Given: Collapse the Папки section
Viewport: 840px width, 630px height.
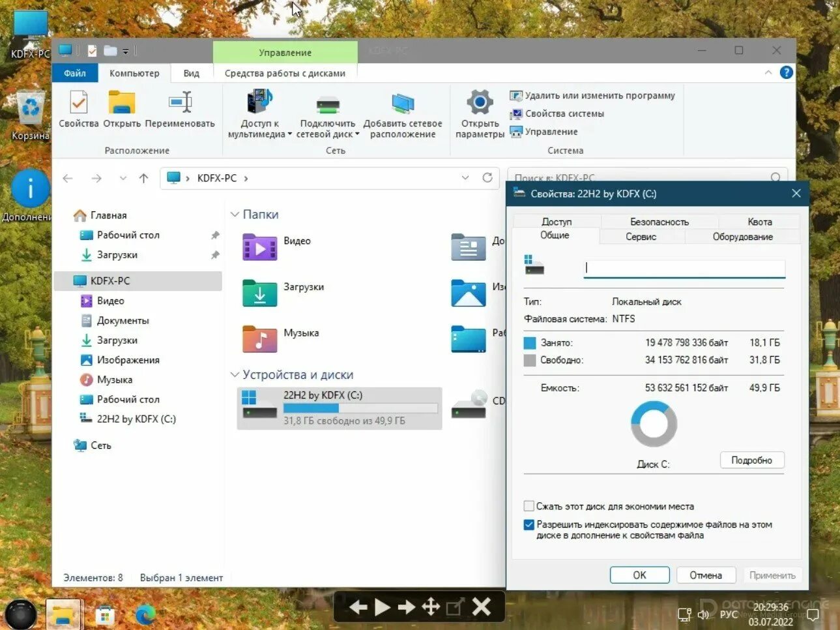Looking at the screenshot, I should pos(235,215).
